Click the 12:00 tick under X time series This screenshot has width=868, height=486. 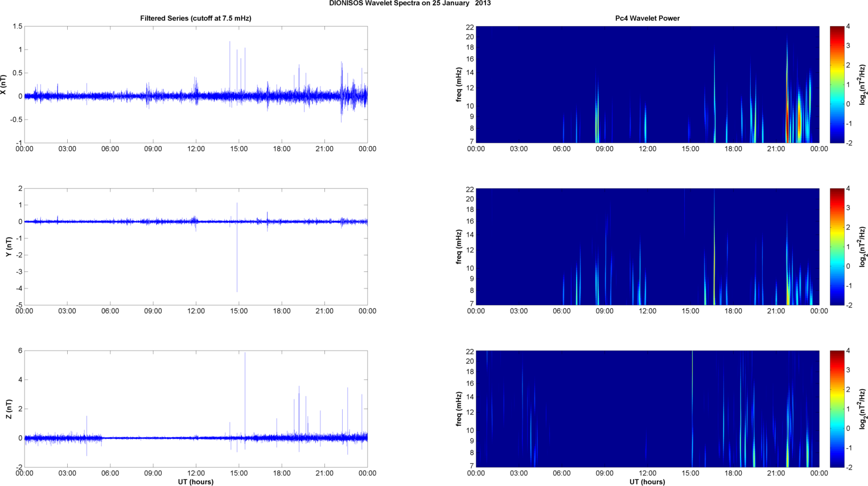tap(196, 149)
